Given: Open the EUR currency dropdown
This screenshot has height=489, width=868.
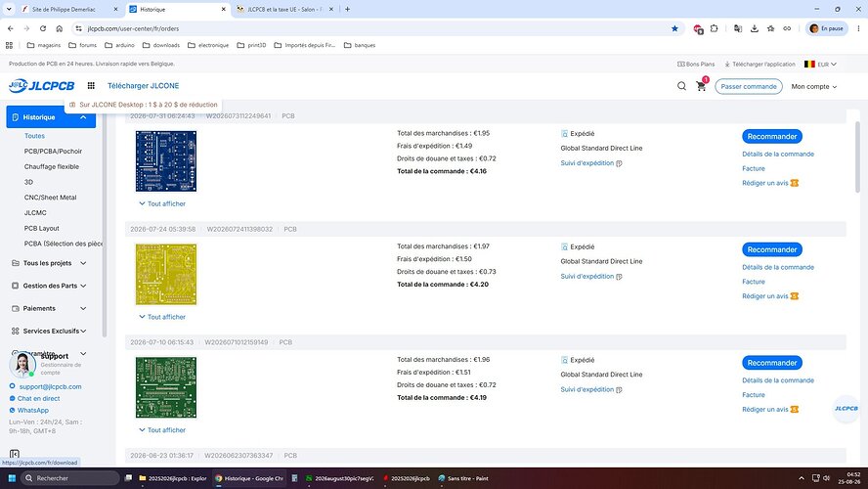Looking at the screenshot, I should pos(820,65).
